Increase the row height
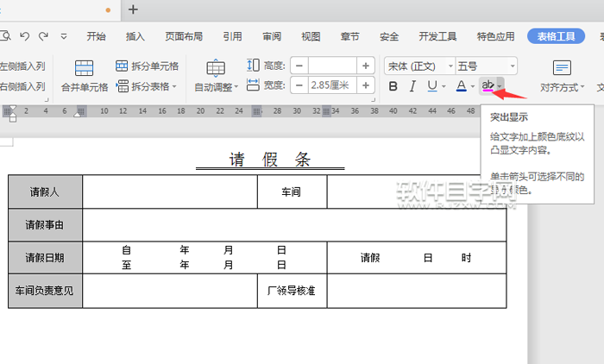604x364 pixels. pos(366,66)
